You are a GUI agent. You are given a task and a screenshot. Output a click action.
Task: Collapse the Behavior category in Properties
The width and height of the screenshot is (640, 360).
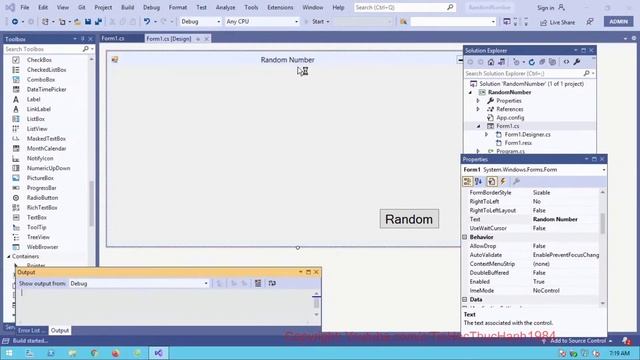click(x=464, y=237)
